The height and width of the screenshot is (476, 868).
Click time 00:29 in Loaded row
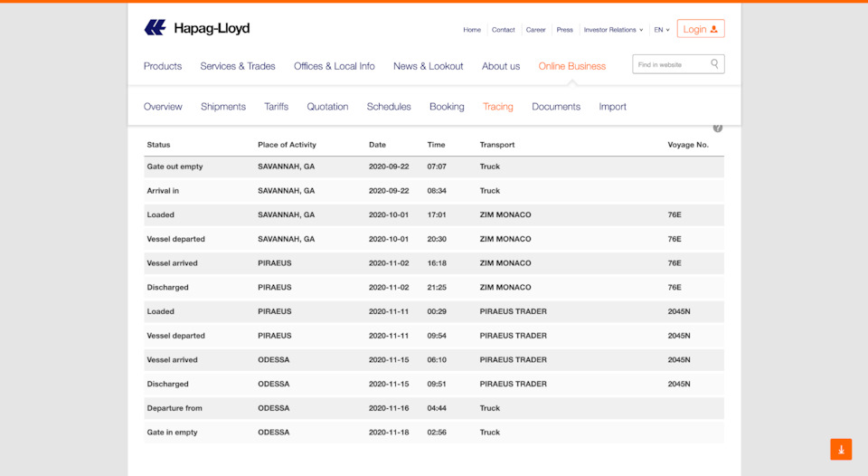[436, 311]
